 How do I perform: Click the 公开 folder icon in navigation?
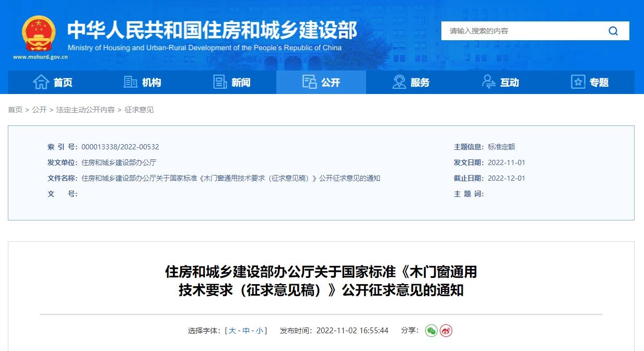click(310, 82)
